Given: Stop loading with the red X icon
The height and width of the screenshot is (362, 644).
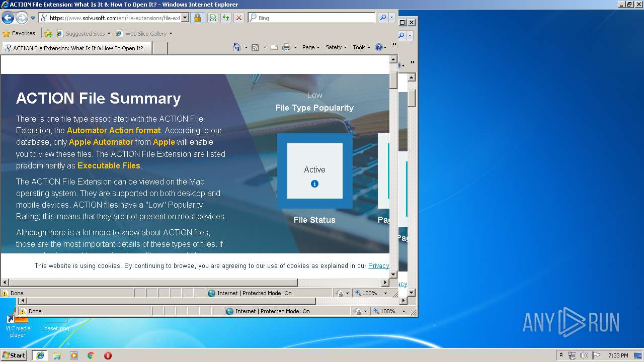Looking at the screenshot, I should pos(239,18).
